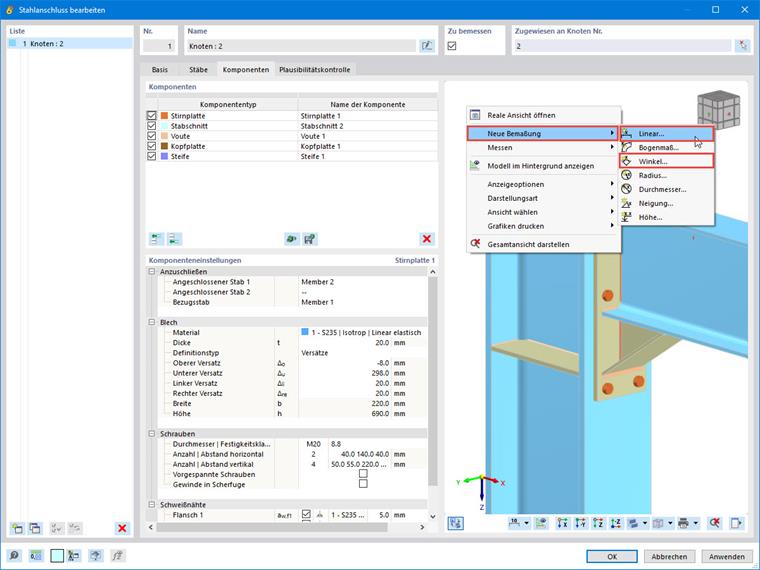The image size is (760, 570).
Task: Set view in Y direction
Action: click(580, 523)
